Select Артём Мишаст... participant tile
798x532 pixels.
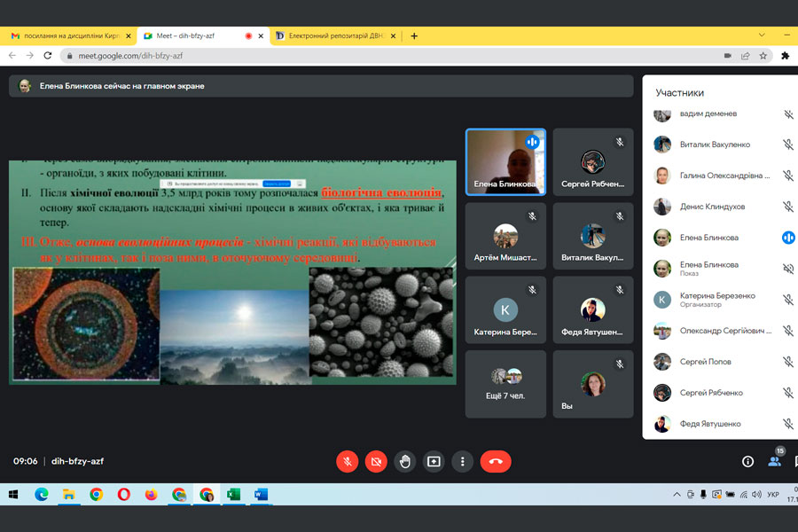click(505, 236)
